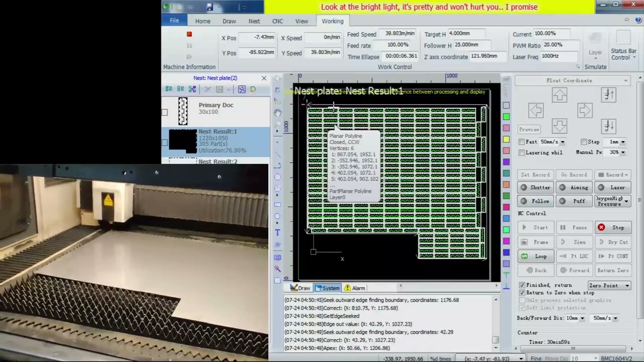Lower the Z axis follower icon
The width and height of the screenshot is (644, 362).
tap(608, 125)
